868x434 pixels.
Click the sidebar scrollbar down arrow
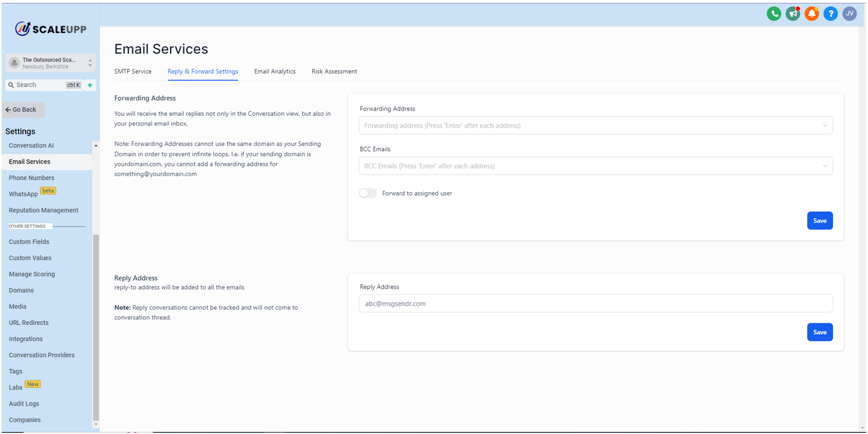pyautogui.click(x=96, y=424)
